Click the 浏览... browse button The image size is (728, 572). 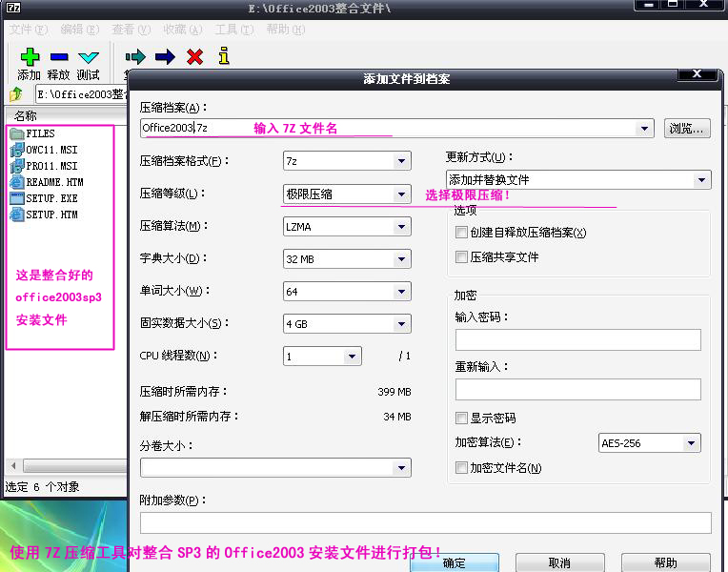point(687,129)
